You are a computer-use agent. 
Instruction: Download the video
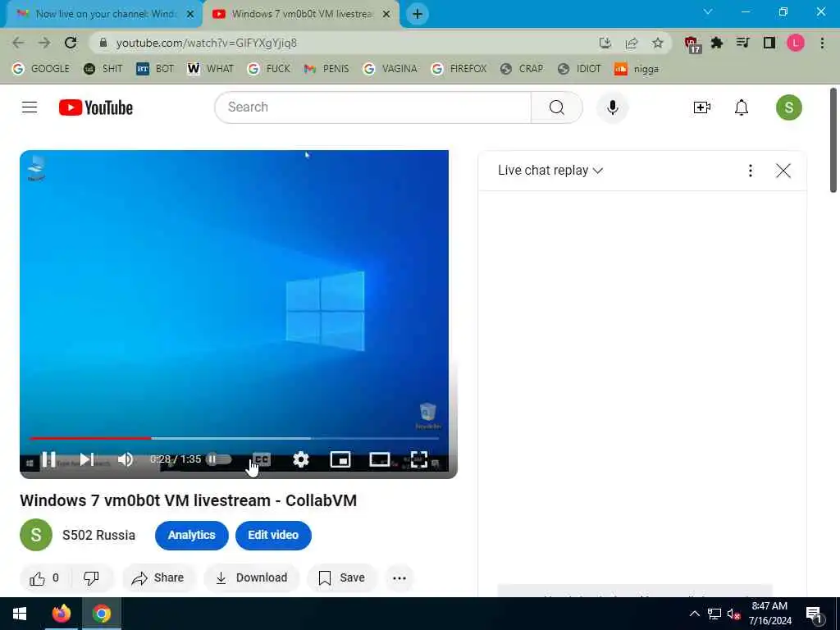(x=251, y=578)
